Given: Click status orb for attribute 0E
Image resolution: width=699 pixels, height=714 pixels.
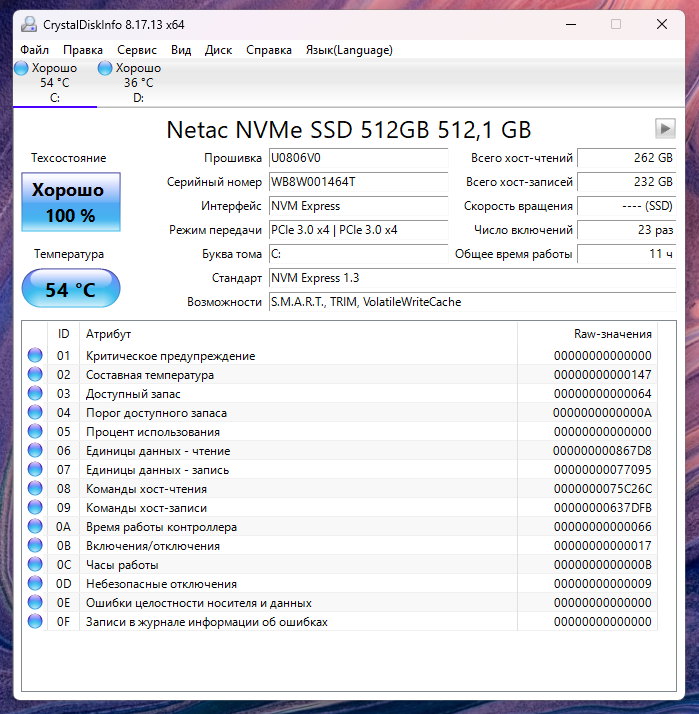Looking at the screenshot, I should pos(35,602).
